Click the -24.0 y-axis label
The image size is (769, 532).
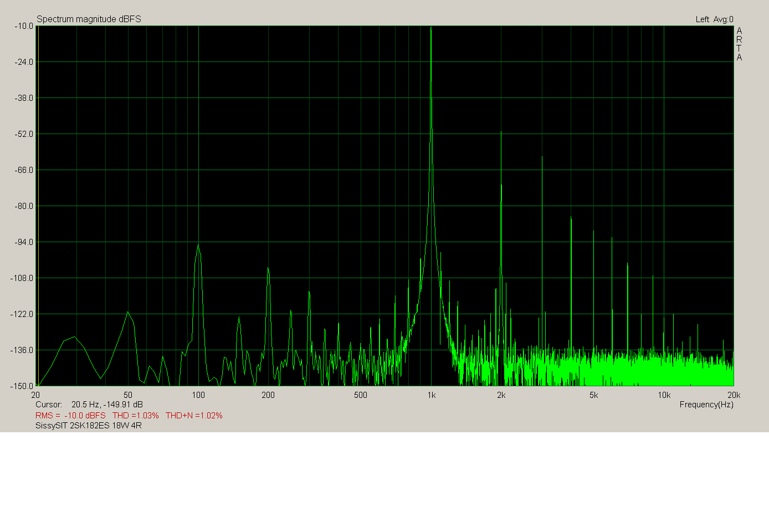(23, 62)
